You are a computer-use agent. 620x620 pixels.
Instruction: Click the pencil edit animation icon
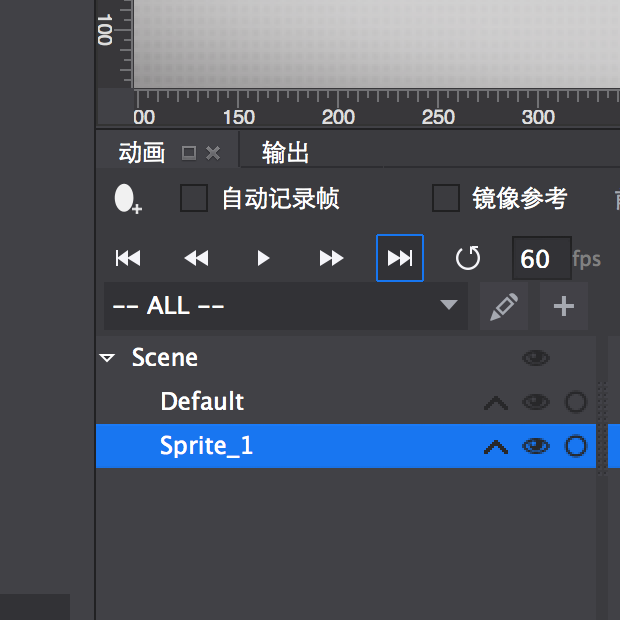pyautogui.click(x=504, y=306)
